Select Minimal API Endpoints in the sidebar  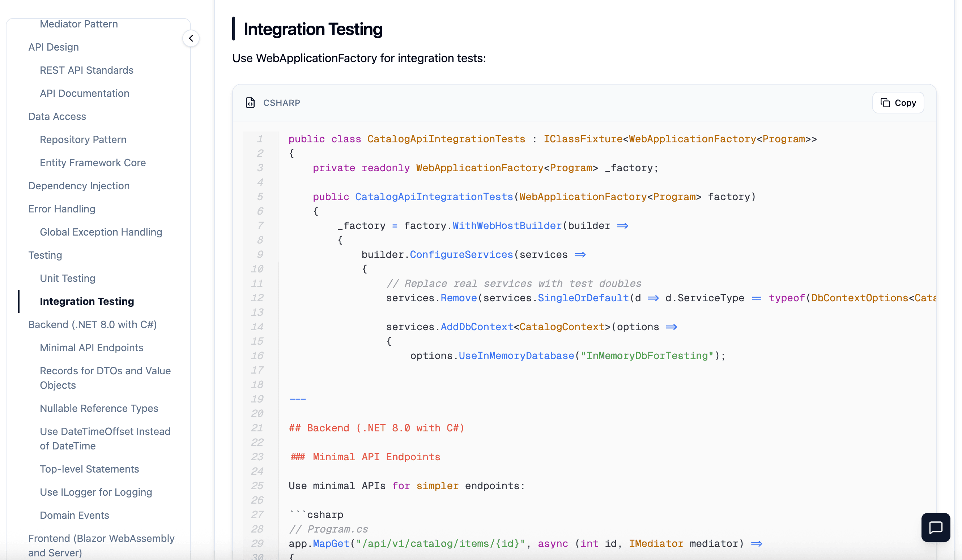[x=91, y=348]
